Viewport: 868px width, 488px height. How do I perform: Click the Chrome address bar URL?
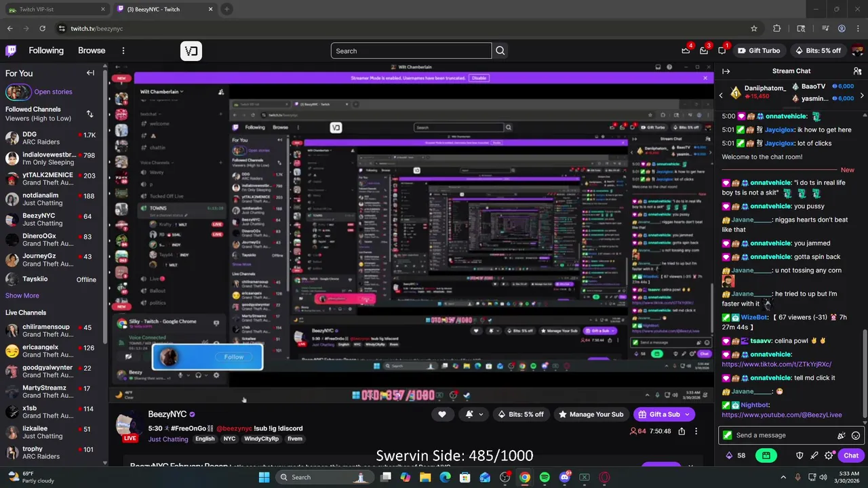click(97, 28)
